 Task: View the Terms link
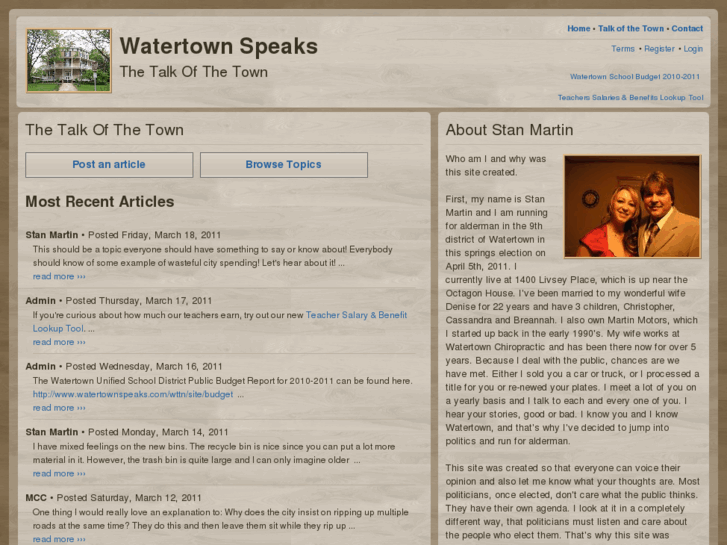[x=623, y=49]
